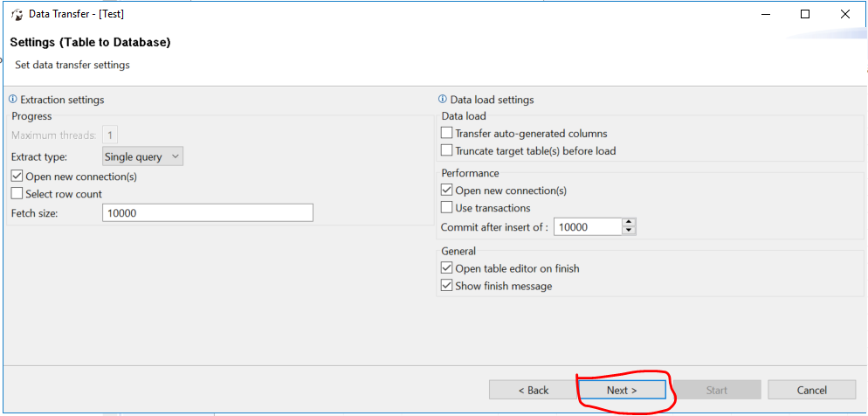The width and height of the screenshot is (868, 416).
Task: Toggle Open new connection(s) under Performance
Action: click(447, 190)
